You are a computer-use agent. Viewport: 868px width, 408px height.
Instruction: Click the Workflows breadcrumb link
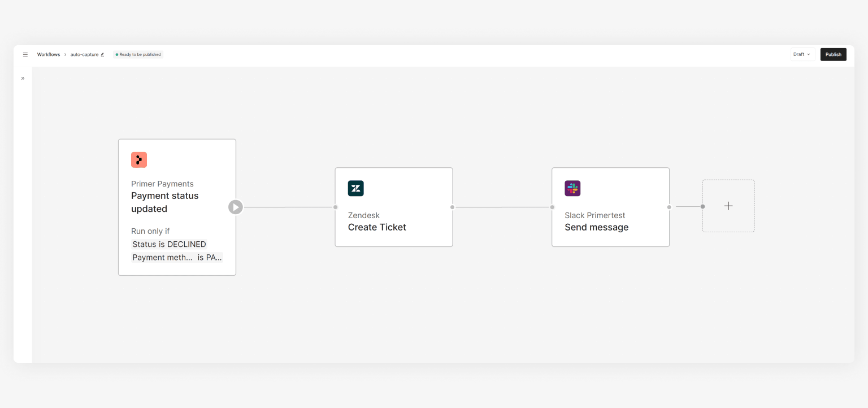pos(49,54)
